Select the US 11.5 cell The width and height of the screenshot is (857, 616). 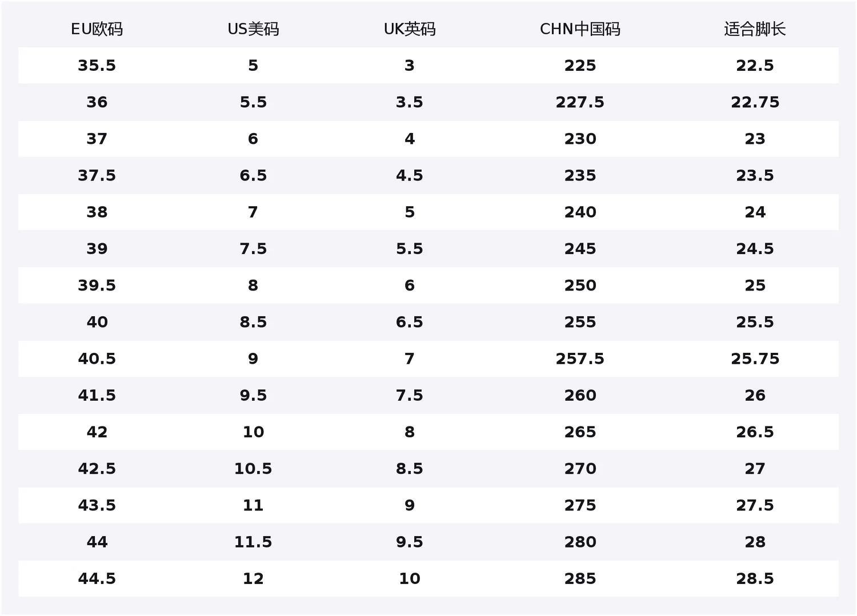(x=253, y=542)
